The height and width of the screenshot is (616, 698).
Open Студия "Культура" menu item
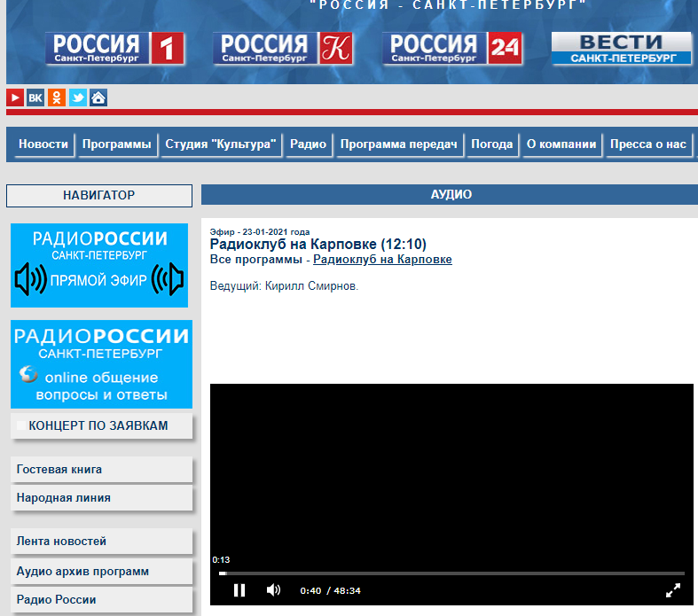pyautogui.click(x=220, y=144)
